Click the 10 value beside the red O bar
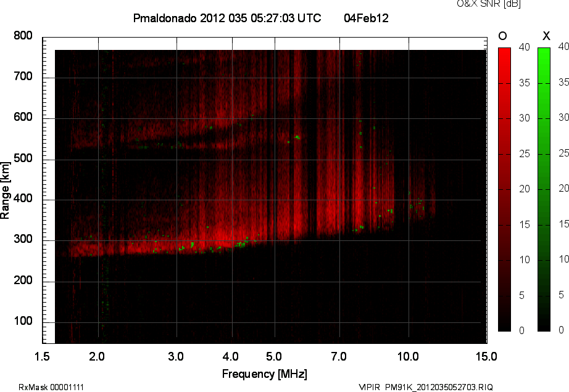 [x=524, y=259]
